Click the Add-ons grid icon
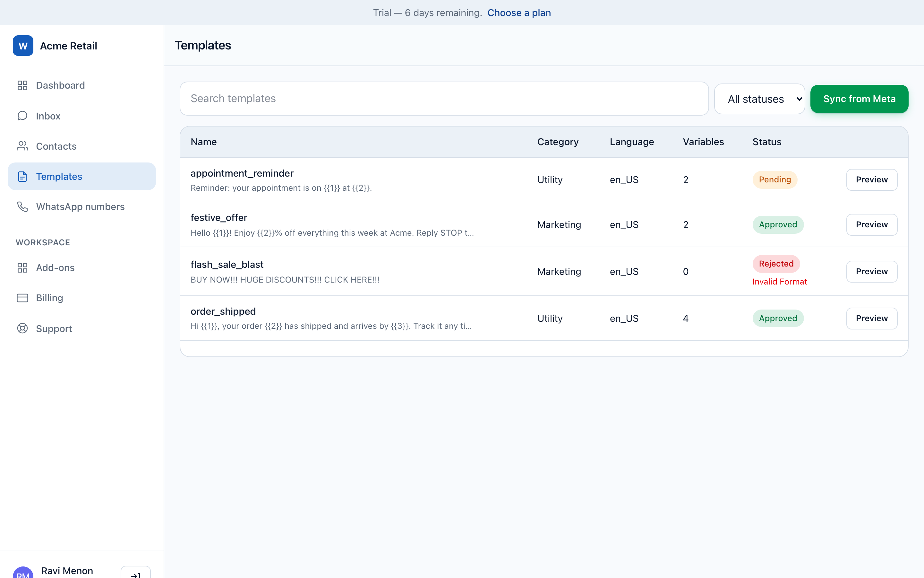This screenshot has width=924, height=578. tap(22, 267)
